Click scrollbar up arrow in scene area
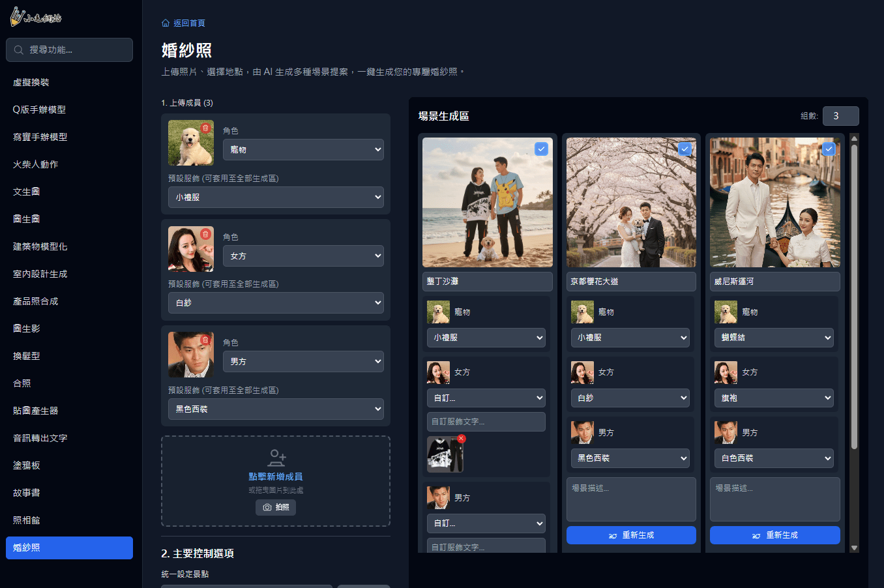 point(854,138)
